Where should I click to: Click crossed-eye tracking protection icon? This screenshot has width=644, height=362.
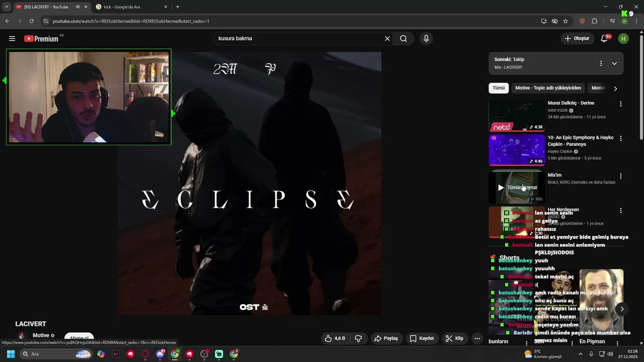coord(555,21)
